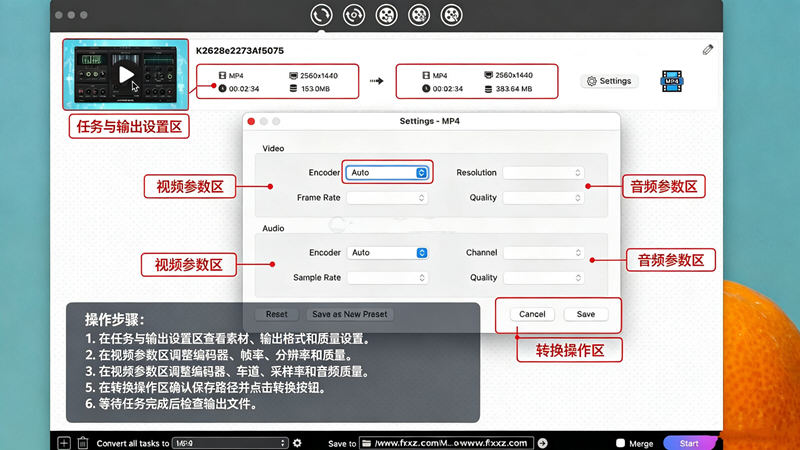Open the Resolution dropdown
This screenshot has width=800, height=450.
tap(543, 172)
